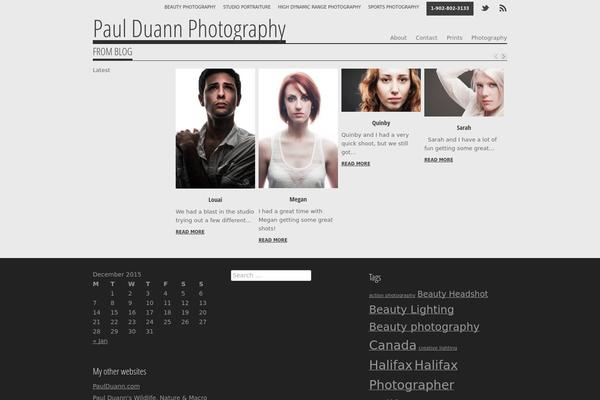Open Megan portrait thumbnail

coord(298,128)
